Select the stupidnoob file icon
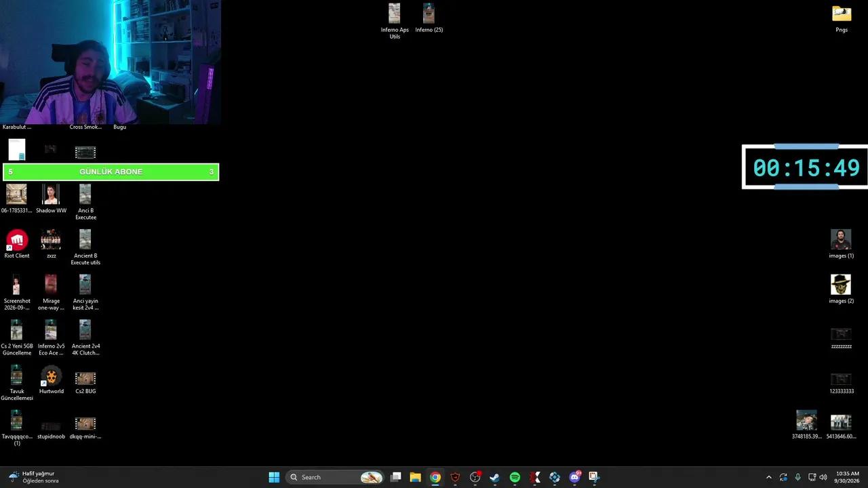The image size is (868, 488). (x=51, y=430)
